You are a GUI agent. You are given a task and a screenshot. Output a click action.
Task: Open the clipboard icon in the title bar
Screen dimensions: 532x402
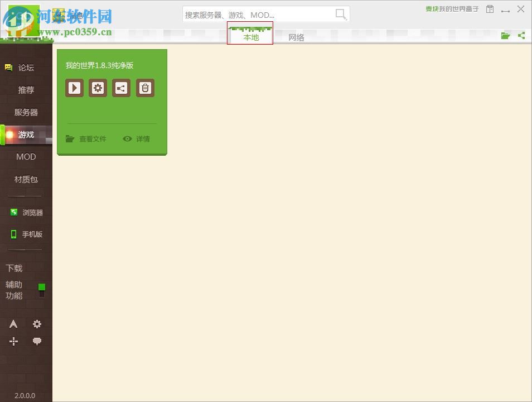tap(491, 9)
